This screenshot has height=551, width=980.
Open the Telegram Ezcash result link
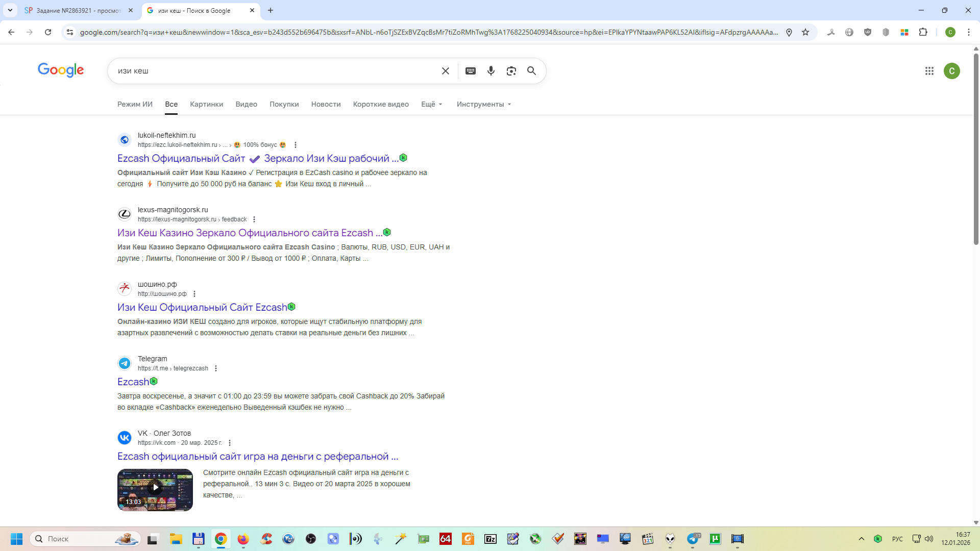pos(133,382)
